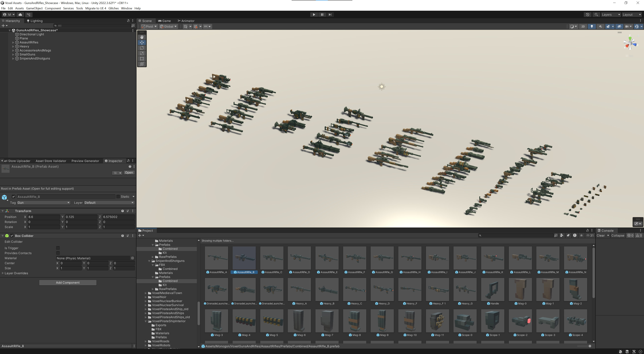Open Undo History icon
This screenshot has height=354, width=644.
(587, 14)
